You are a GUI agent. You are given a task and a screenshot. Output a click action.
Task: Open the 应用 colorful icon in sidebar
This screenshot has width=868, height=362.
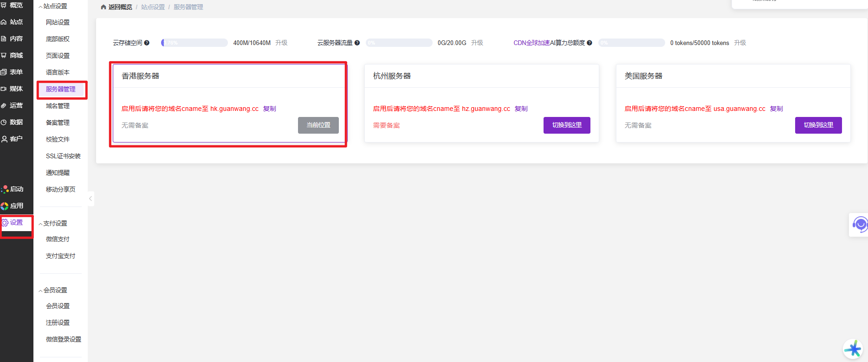(5, 206)
